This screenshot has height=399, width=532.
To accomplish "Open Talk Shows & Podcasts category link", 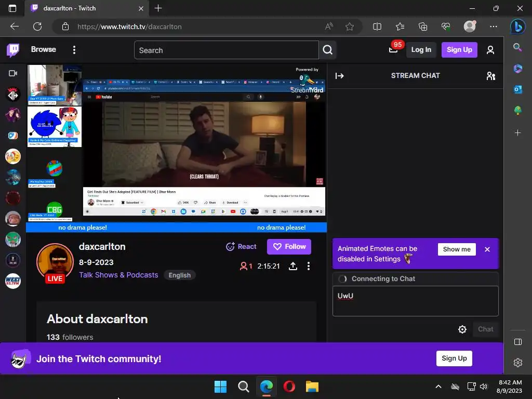I will [118, 275].
